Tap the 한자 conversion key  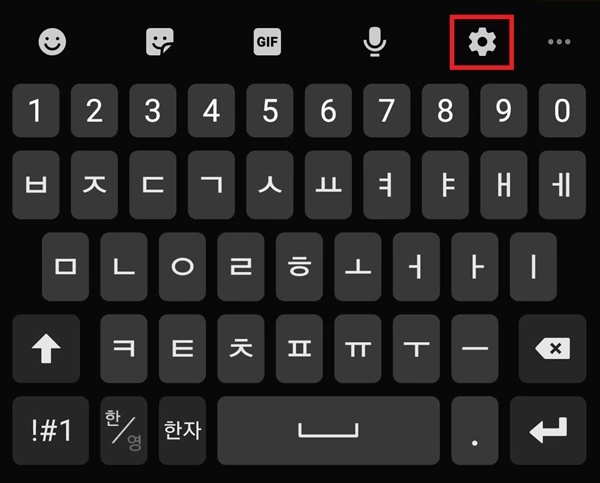coord(183,431)
